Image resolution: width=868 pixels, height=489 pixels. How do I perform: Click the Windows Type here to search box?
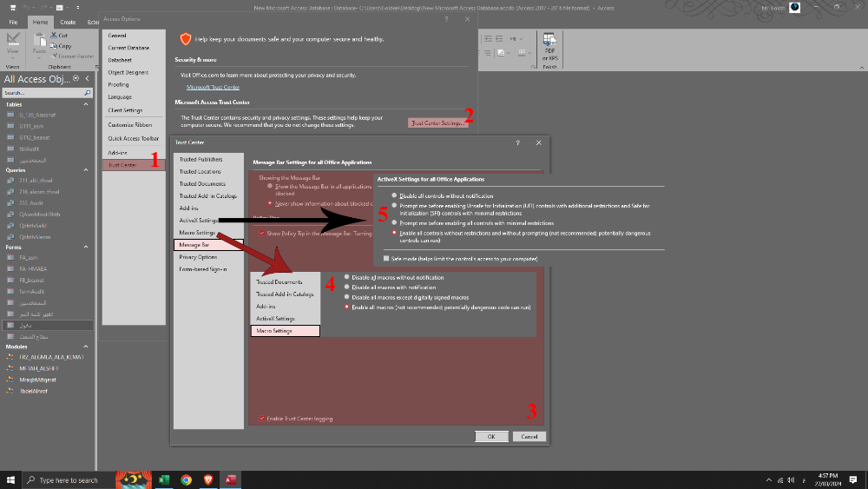point(69,480)
